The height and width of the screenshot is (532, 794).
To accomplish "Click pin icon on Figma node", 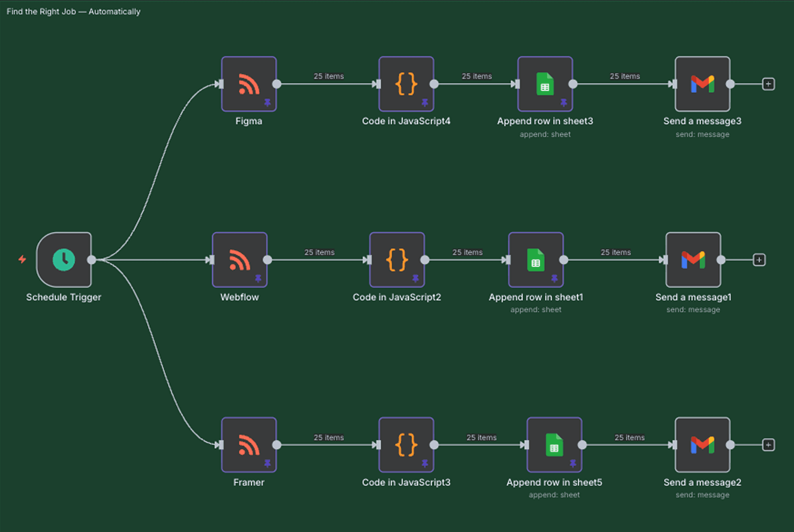I will [267, 102].
